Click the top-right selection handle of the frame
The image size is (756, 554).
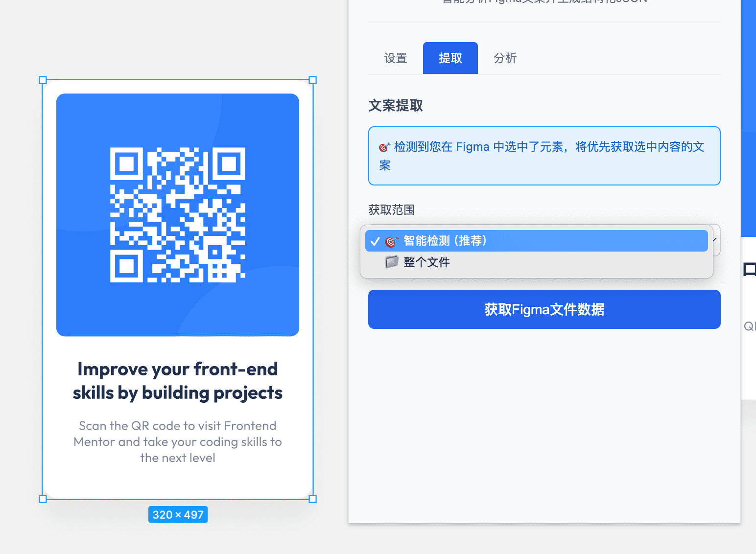click(x=312, y=80)
